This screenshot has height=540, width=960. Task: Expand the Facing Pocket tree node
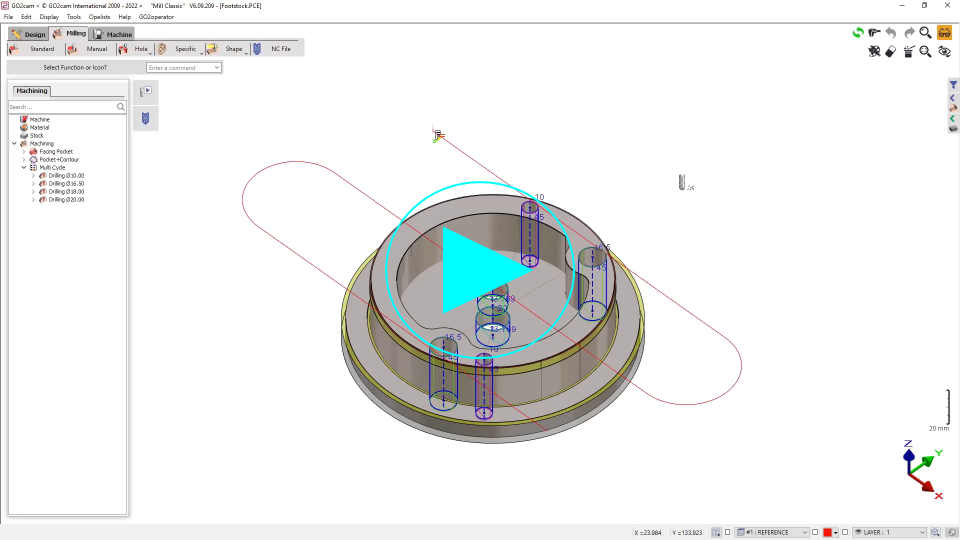point(23,152)
